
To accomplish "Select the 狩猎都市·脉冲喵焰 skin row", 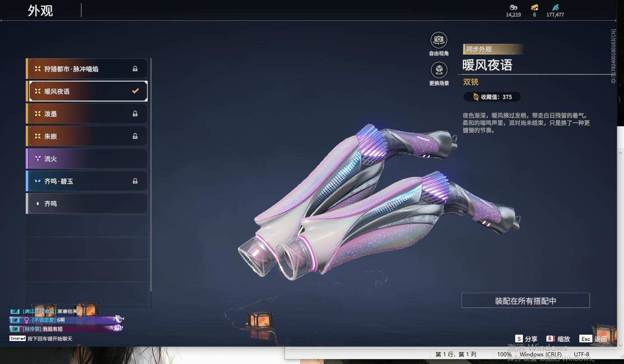I will (x=87, y=69).
